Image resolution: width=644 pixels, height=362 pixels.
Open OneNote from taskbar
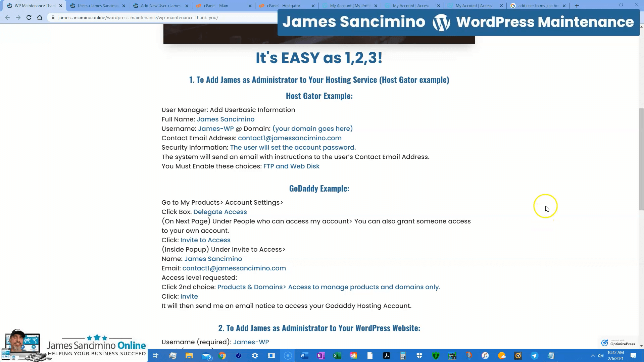[321, 356]
